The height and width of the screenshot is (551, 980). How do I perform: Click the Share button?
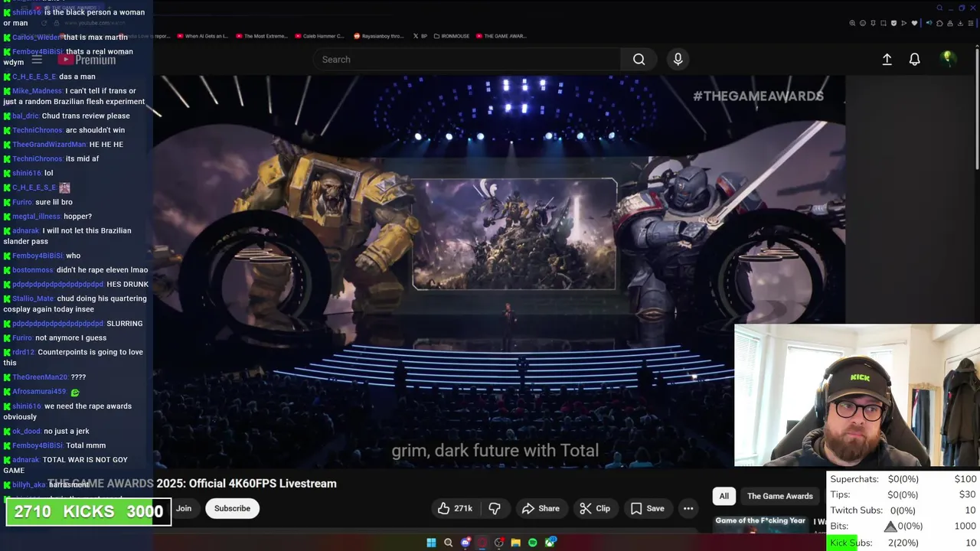(541, 508)
